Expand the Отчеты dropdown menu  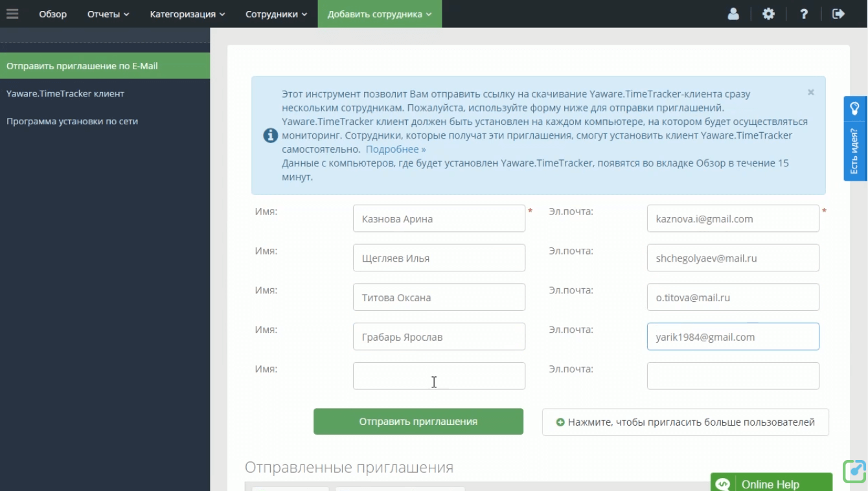pos(108,14)
